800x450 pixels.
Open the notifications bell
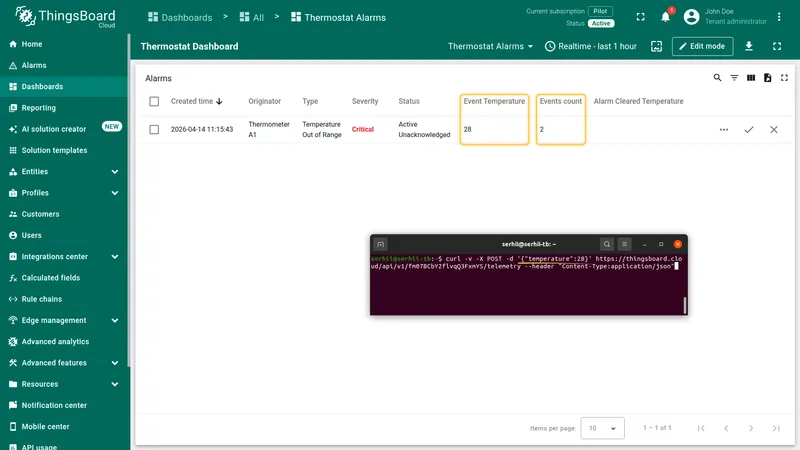pyautogui.click(x=665, y=17)
